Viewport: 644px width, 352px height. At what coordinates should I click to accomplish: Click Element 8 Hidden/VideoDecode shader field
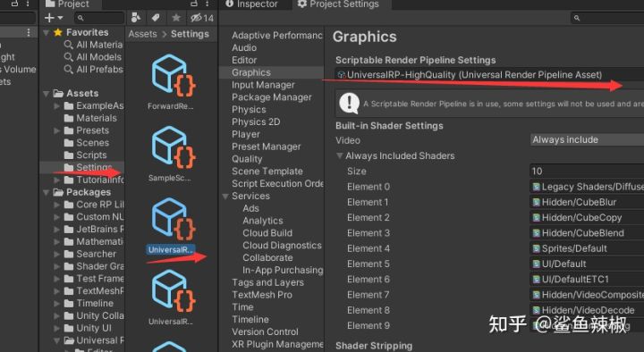587,310
